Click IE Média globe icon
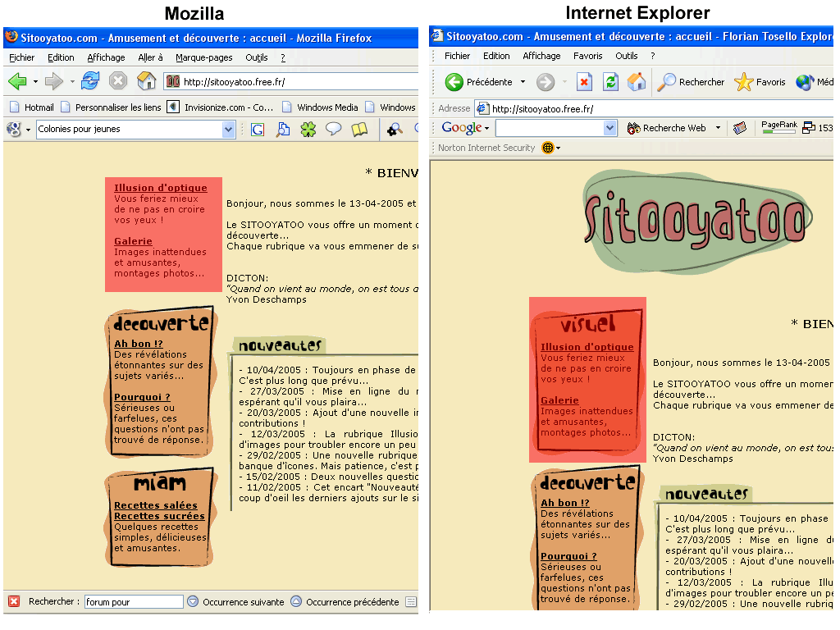 [x=805, y=82]
